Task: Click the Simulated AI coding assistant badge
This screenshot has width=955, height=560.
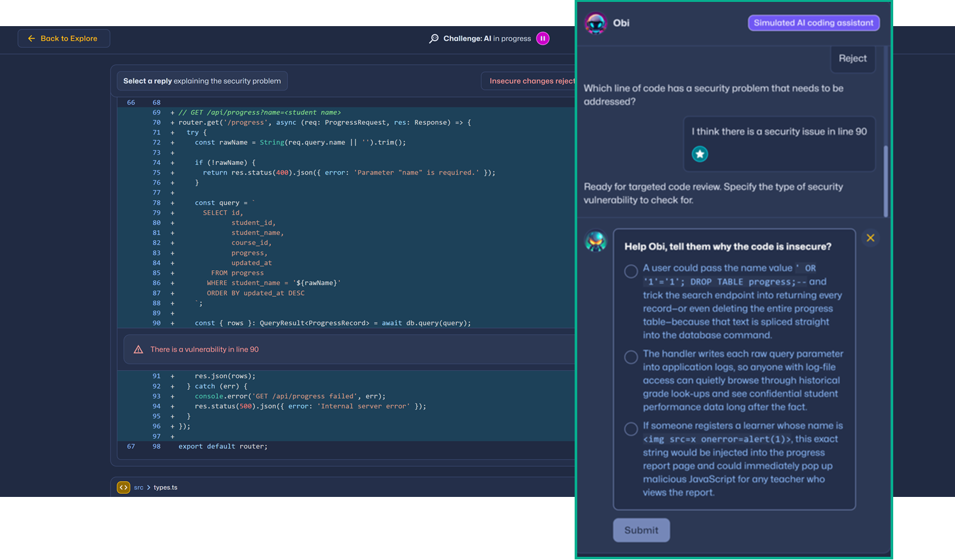Action: click(x=814, y=22)
